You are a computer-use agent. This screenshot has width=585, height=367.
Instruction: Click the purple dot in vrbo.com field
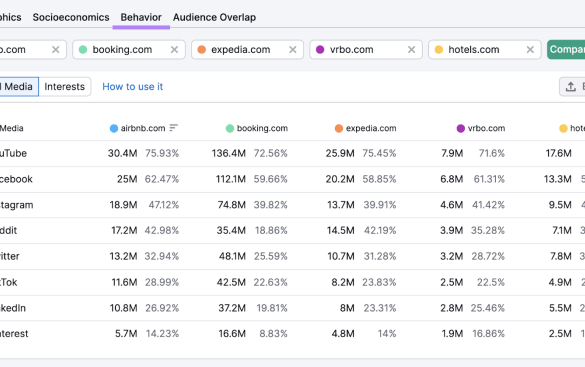pyautogui.click(x=320, y=50)
